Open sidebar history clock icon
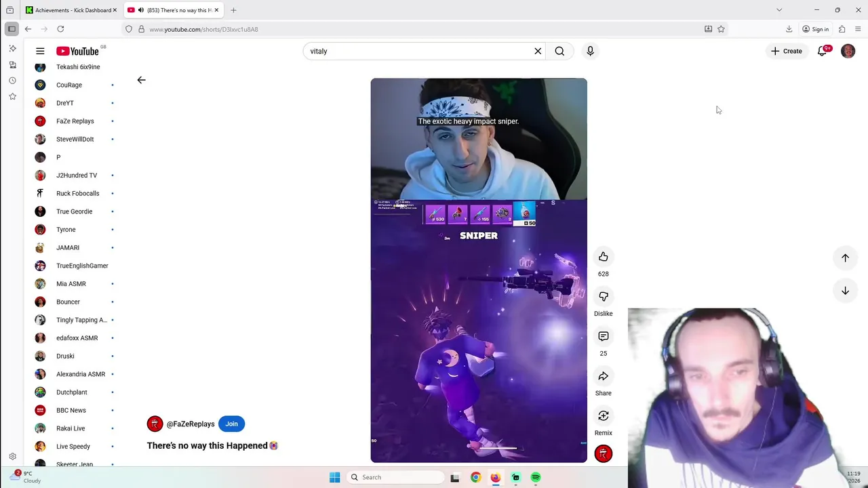 pos(12,81)
